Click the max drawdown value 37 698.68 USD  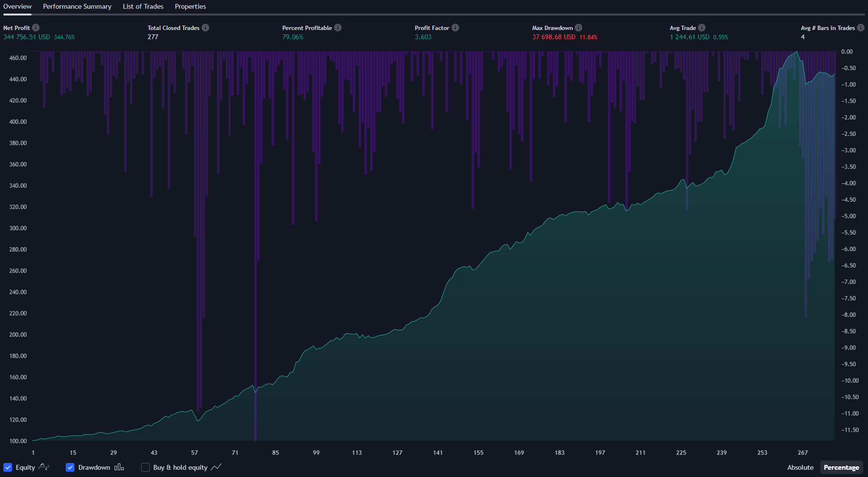click(554, 37)
